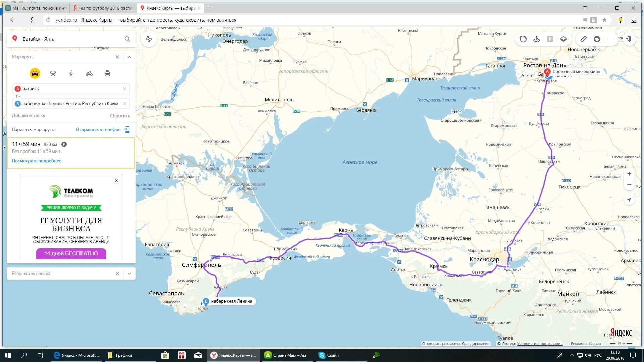Enable street panorama view
The image size is (644, 362).
pyautogui.click(x=536, y=39)
